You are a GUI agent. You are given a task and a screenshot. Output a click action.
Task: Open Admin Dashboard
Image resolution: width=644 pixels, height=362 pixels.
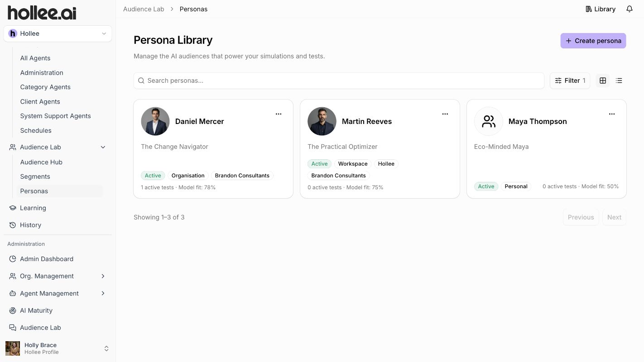point(47,259)
